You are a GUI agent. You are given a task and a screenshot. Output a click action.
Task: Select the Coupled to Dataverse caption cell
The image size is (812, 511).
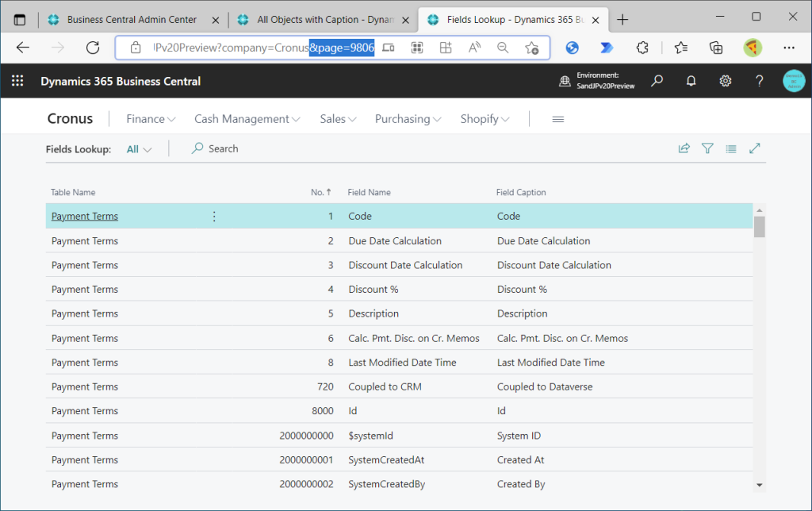[545, 386]
